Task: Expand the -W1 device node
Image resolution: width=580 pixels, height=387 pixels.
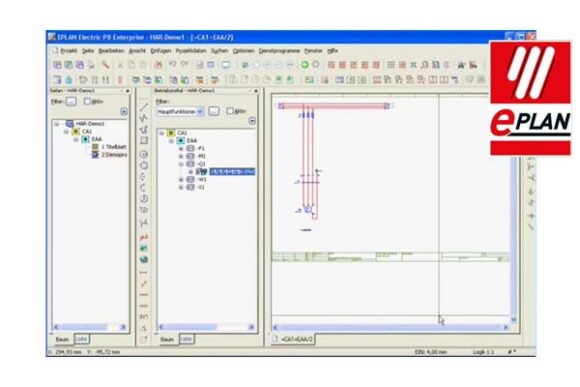Action: [181, 179]
